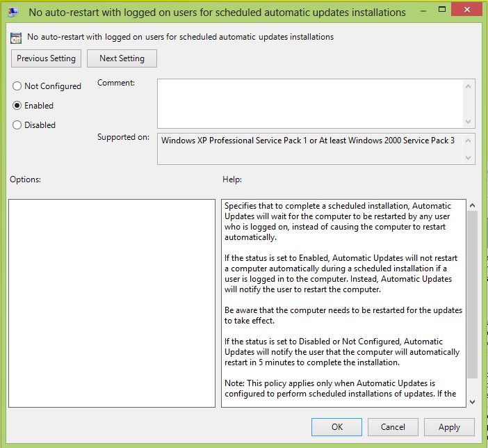488x448 pixels.
Task: Go to Next Setting
Action: tap(122, 58)
